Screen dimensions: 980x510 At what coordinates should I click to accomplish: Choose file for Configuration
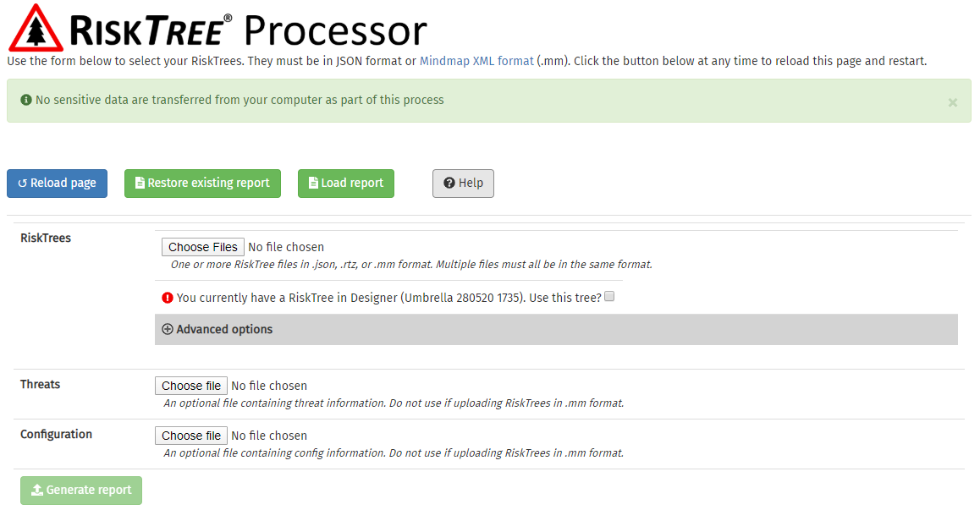191,436
